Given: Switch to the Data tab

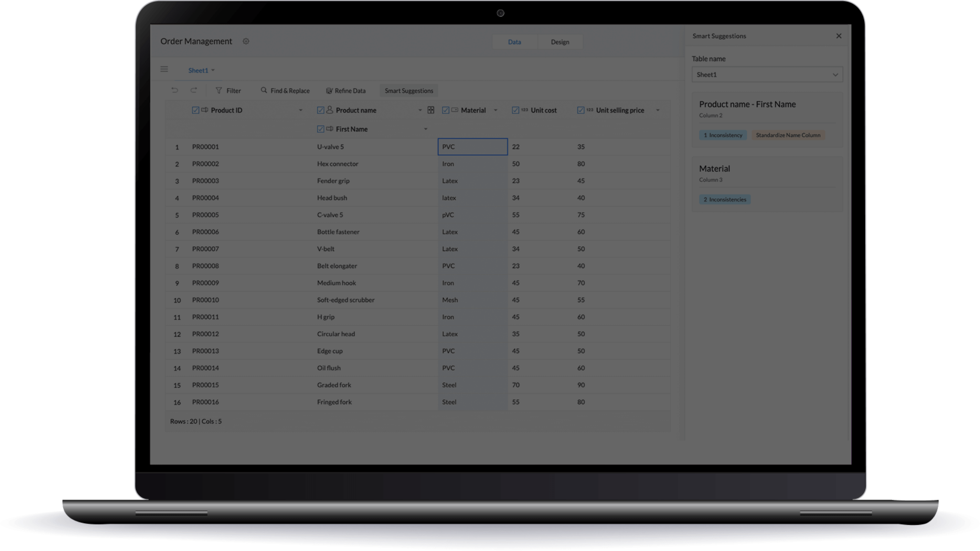Looking at the screenshot, I should (x=514, y=42).
